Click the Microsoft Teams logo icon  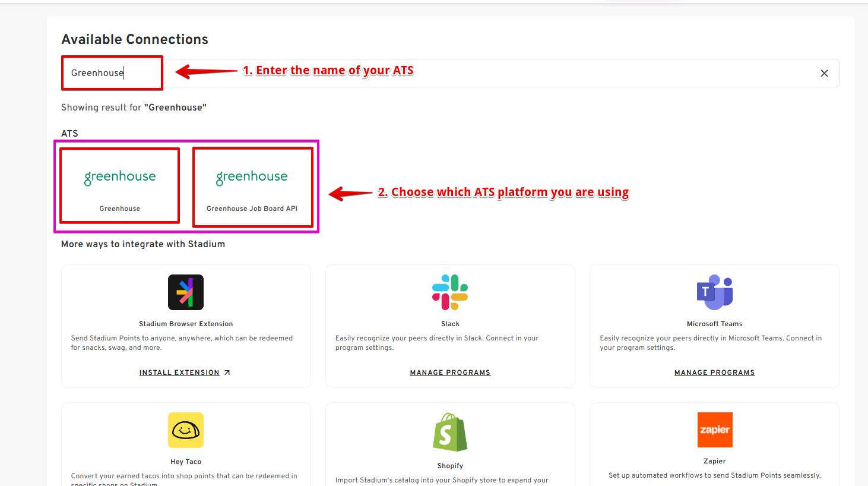pyautogui.click(x=715, y=292)
